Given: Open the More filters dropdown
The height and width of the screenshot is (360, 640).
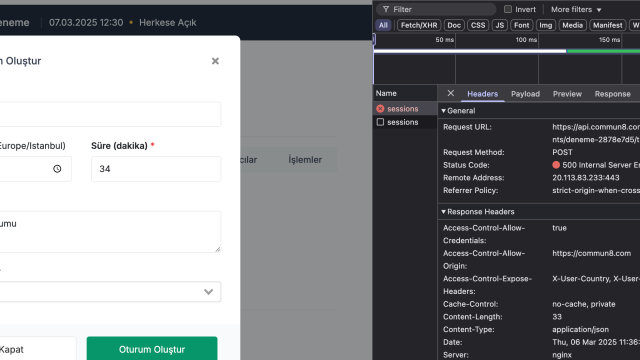Looking at the screenshot, I should point(576,9).
